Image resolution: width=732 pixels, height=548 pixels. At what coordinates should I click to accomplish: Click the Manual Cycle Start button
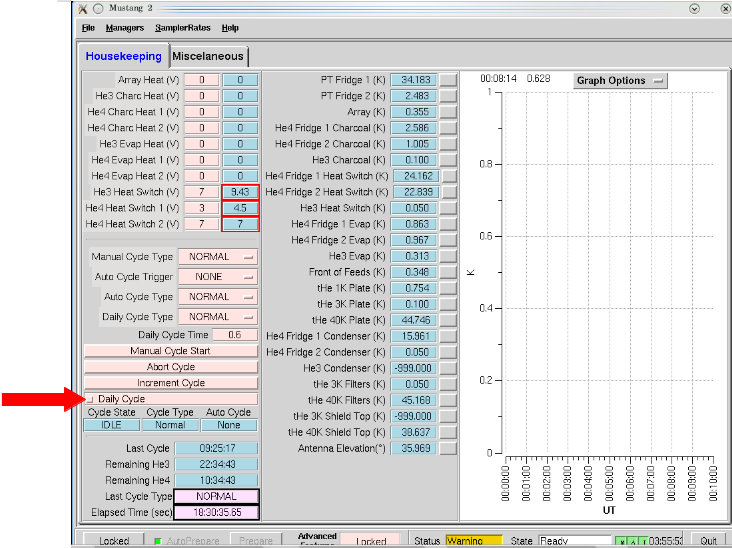click(171, 351)
